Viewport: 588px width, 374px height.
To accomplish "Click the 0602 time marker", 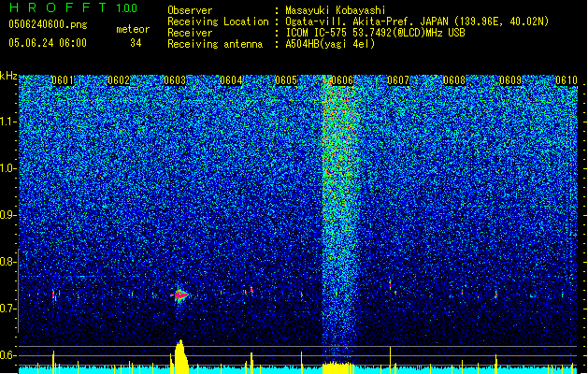I will point(119,80).
